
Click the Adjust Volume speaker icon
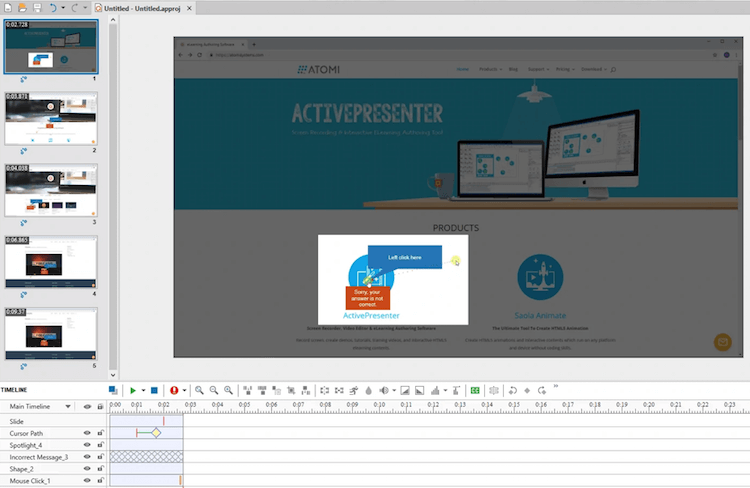tap(384, 390)
